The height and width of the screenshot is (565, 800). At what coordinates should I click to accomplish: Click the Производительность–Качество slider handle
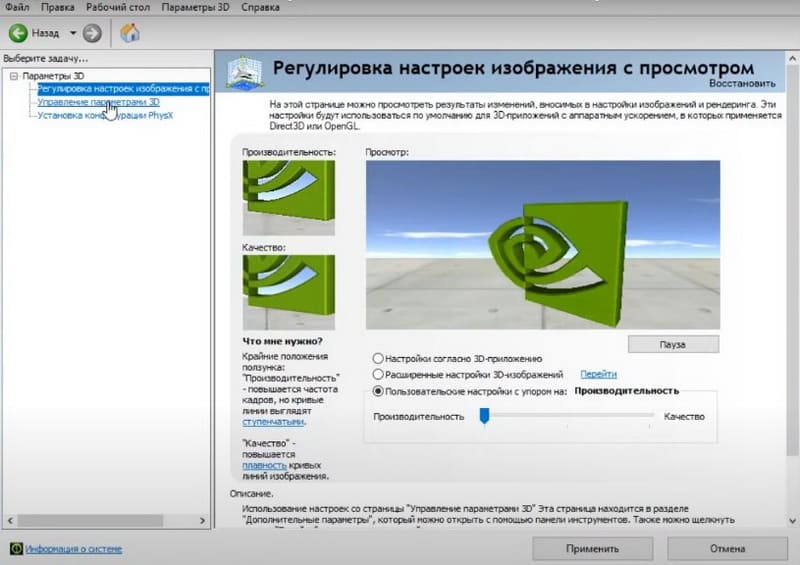483,416
